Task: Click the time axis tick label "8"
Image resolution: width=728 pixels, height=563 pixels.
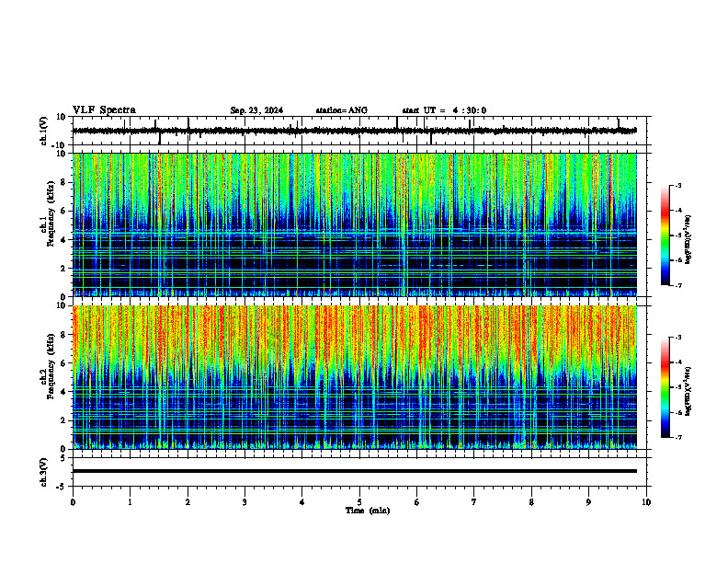Action: (x=531, y=502)
